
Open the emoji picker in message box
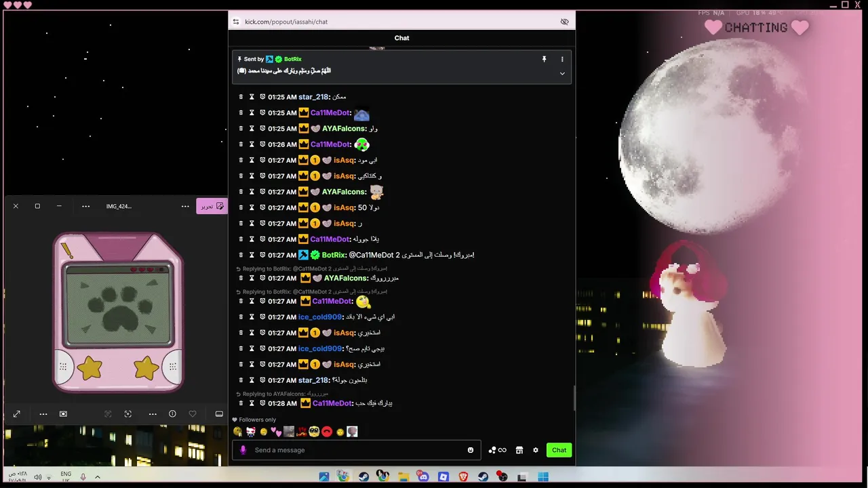pyautogui.click(x=471, y=450)
